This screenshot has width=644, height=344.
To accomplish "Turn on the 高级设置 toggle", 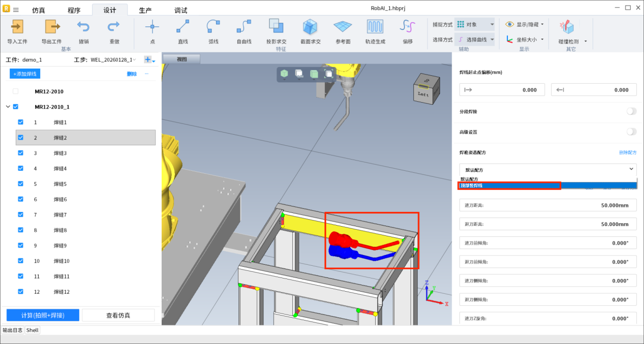I will 631,132.
